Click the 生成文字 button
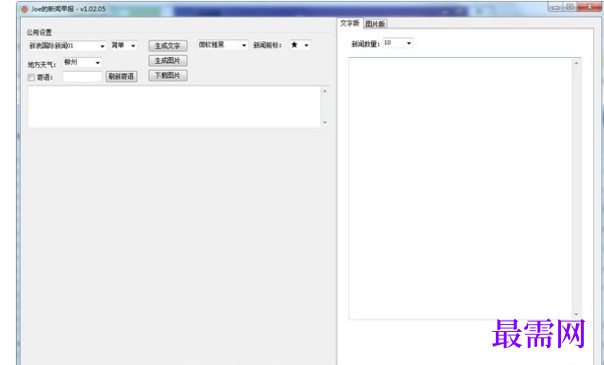 [168, 46]
